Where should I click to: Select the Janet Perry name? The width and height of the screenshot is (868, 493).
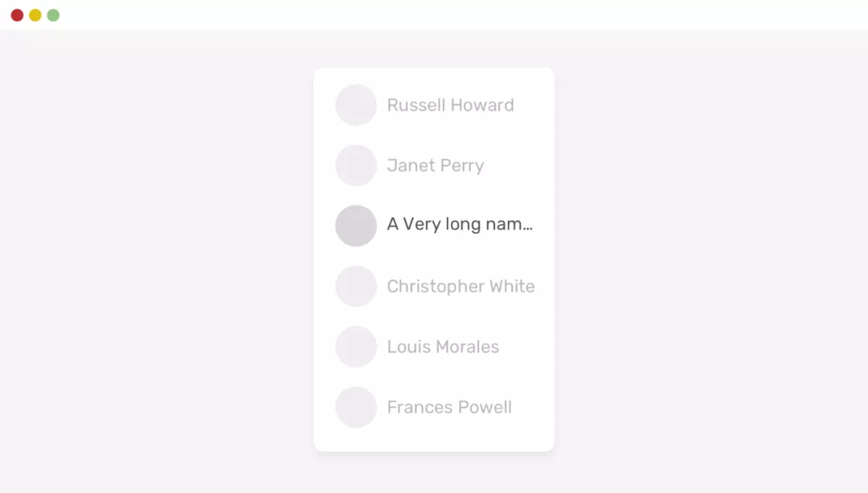point(435,165)
